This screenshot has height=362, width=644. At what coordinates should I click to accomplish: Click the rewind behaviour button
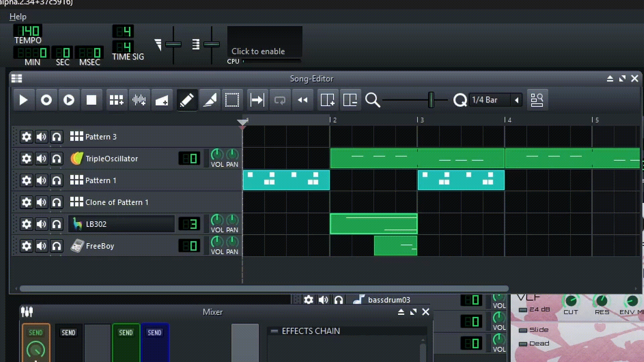click(x=303, y=100)
